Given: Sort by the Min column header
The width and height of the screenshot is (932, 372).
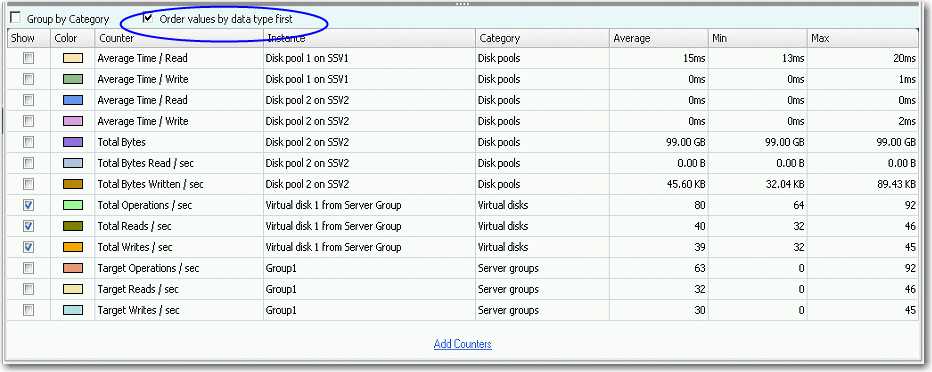Looking at the screenshot, I should [758, 38].
